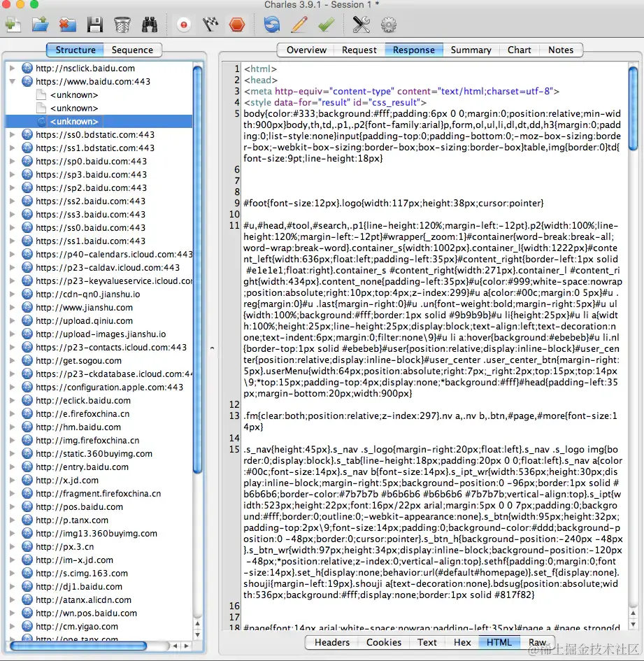Open the Summary tab
This screenshot has height=661, width=644.
471,50
